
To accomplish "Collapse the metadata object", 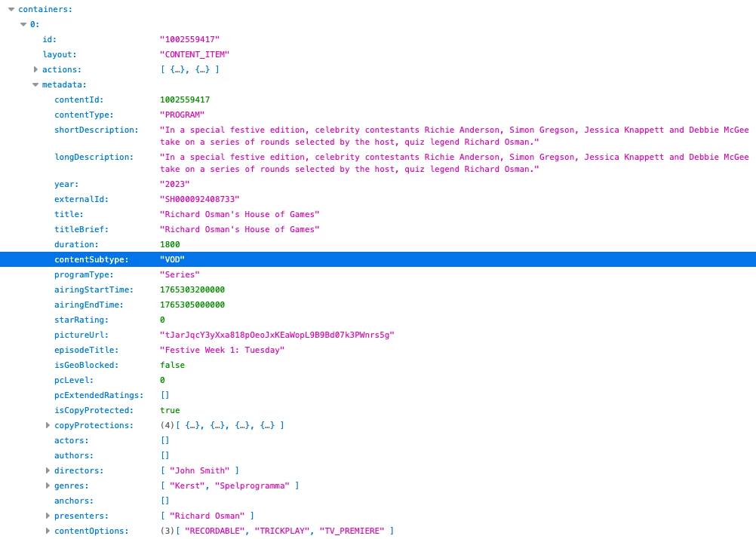I will click(x=35, y=84).
